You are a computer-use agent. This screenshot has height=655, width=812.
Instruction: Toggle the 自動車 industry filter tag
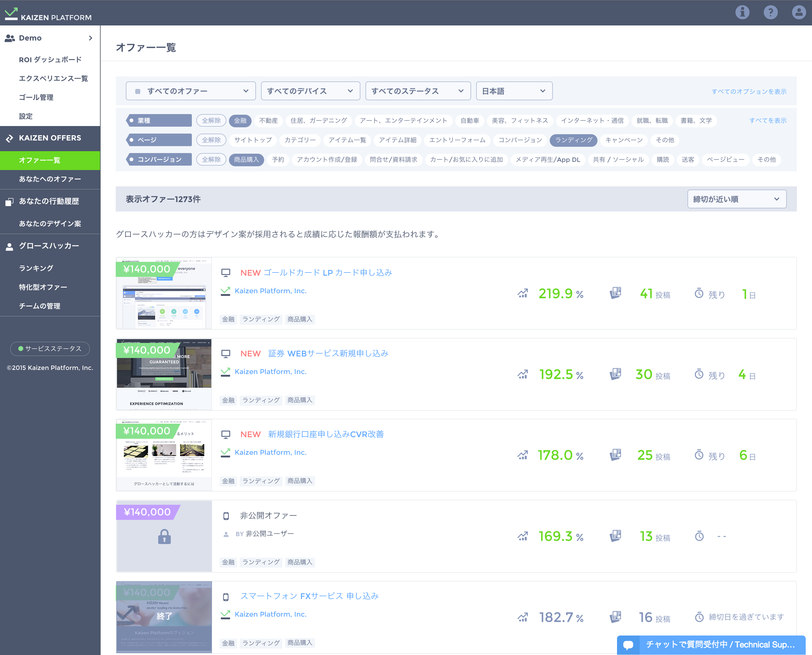tap(470, 121)
